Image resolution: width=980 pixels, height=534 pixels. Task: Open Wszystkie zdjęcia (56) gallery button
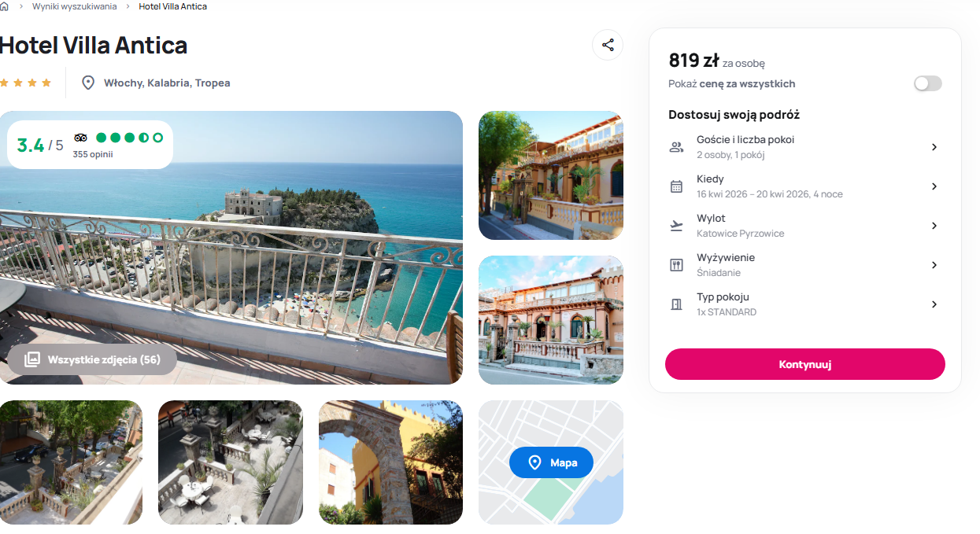(x=92, y=359)
